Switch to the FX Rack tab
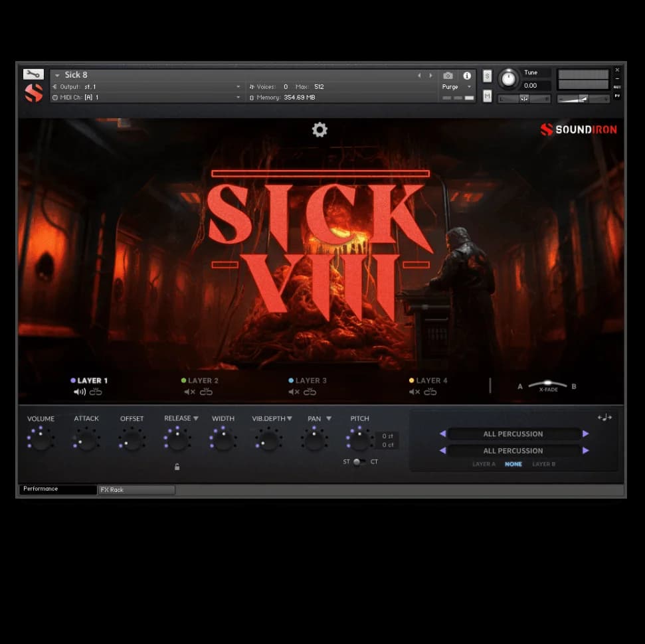The image size is (645, 644). point(137,490)
